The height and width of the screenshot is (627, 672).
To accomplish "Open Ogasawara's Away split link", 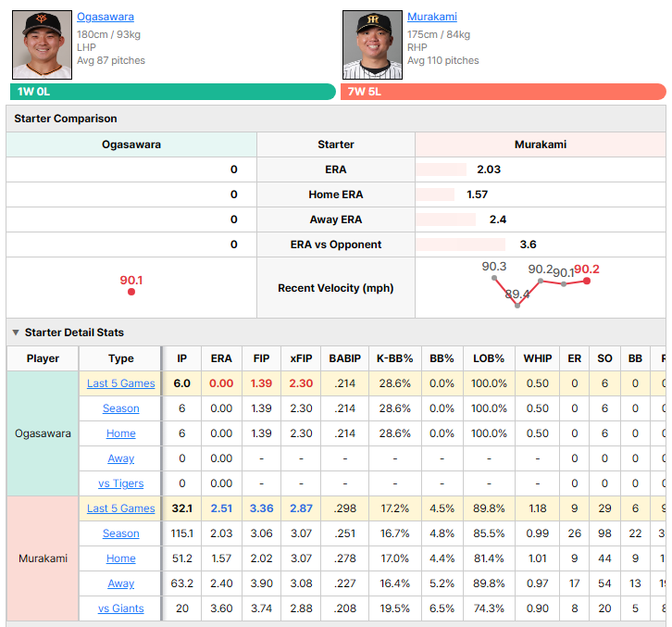I will [121, 458].
